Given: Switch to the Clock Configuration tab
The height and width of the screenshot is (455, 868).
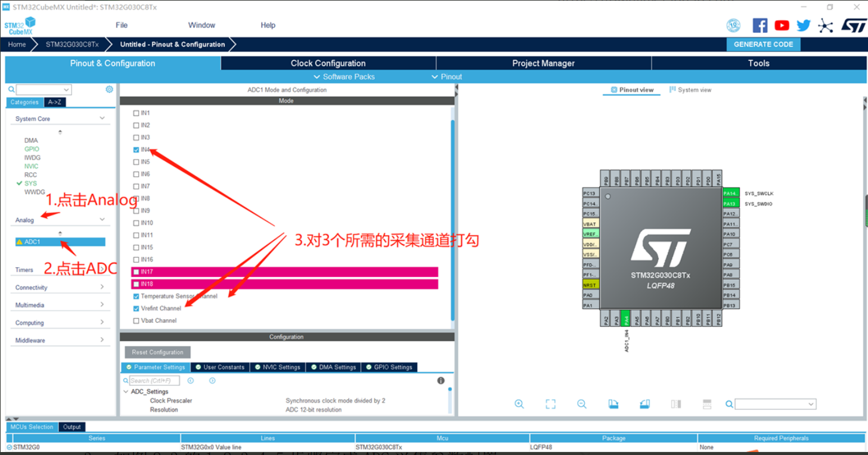Looking at the screenshot, I should tap(328, 63).
